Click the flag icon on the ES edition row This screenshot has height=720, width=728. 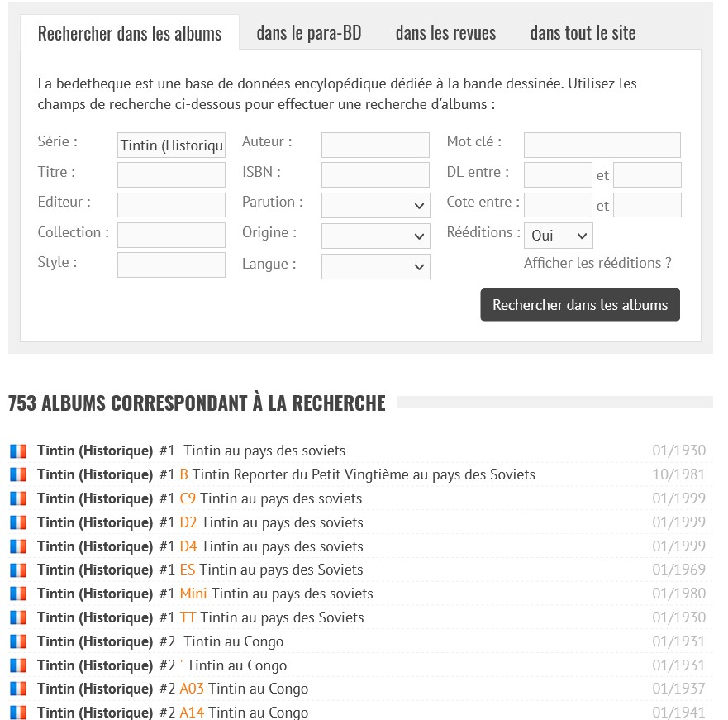pyautogui.click(x=18, y=570)
